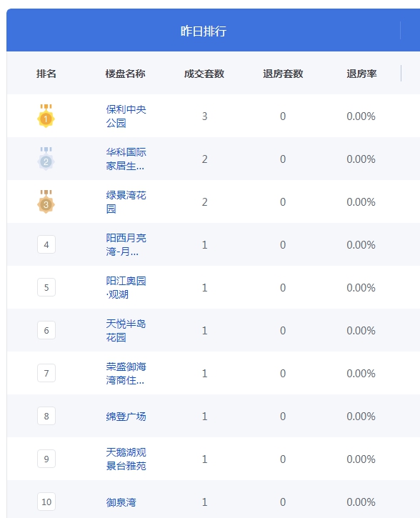Click 退房率 0.00% for 阳西月亮湾-月...
The width and height of the screenshot is (420, 518).
(x=361, y=245)
